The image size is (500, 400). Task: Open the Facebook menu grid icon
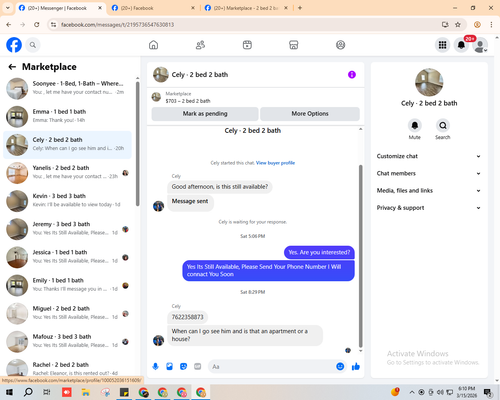442,45
